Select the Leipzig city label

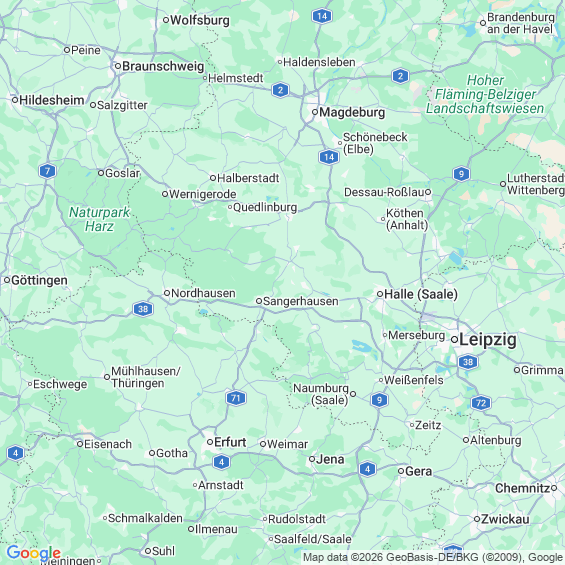point(488,340)
